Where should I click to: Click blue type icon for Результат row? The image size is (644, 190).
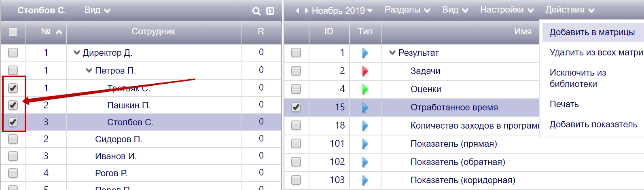[x=365, y=53]
